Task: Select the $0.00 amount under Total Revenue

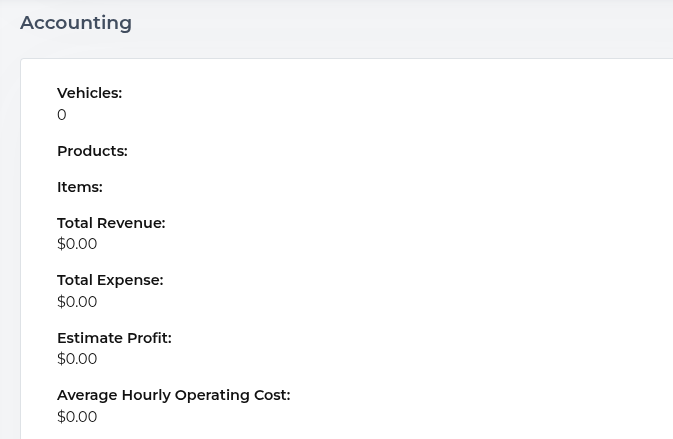Action: click(x=77, y=244)
